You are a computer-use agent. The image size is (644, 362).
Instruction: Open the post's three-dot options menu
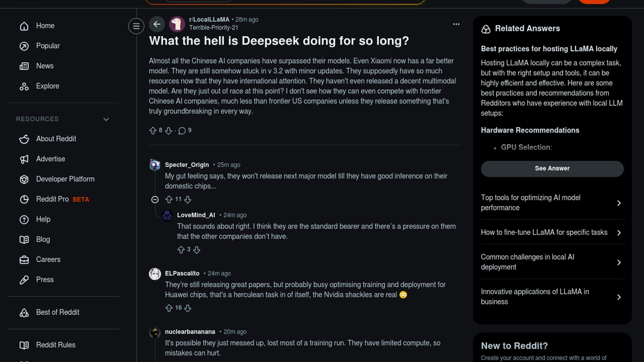pos(456,24)
